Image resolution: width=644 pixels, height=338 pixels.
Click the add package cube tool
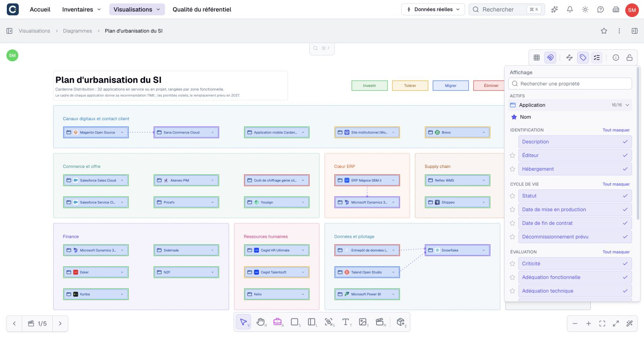(401, 322)
